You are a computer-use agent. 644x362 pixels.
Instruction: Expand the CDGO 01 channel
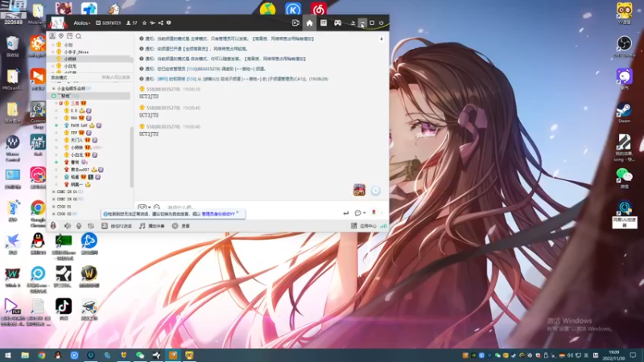coord(53,207)
